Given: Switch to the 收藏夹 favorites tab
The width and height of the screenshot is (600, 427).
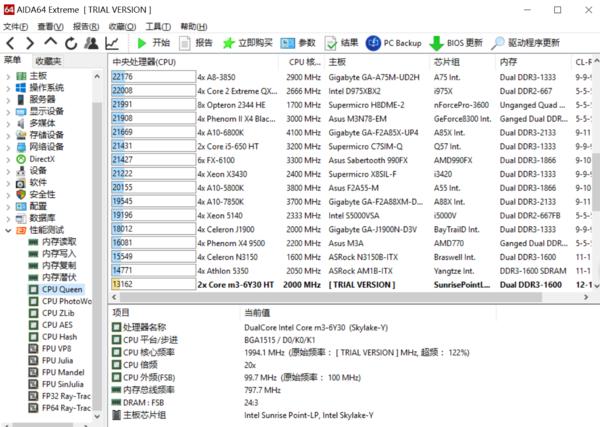Looking at the screenshot, I should [48, 61].
